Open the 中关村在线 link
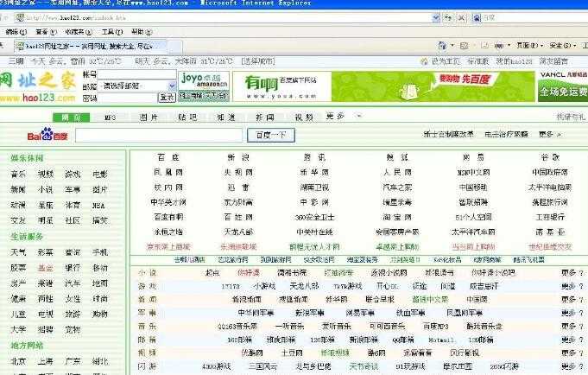This screenshot has width=588, height=375. tap(314, 232)
